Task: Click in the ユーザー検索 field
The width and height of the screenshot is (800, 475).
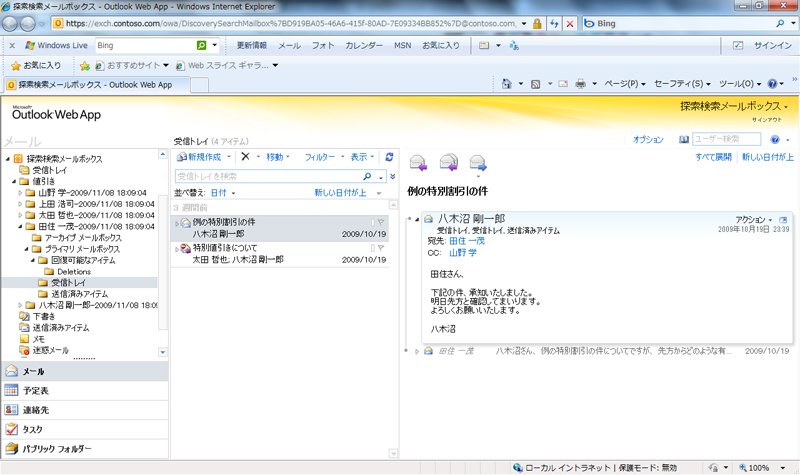Action: (726, 139)
